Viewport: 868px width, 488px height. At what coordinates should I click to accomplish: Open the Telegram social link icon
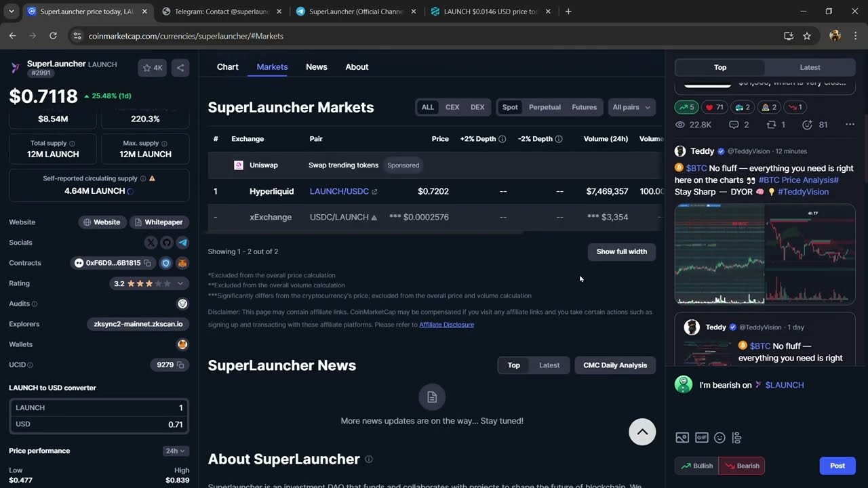pyautogui.click(x=182, y=243)
